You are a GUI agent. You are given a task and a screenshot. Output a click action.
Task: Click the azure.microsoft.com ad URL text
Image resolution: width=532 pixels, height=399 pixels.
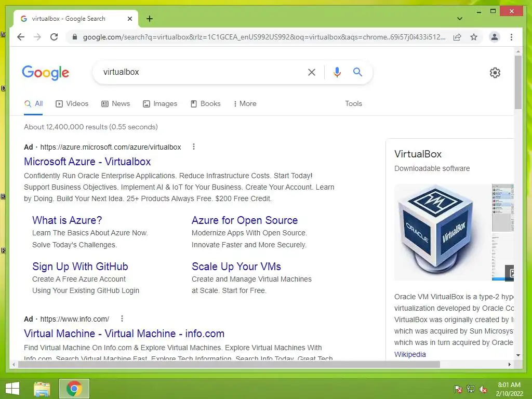pos(111,147)
